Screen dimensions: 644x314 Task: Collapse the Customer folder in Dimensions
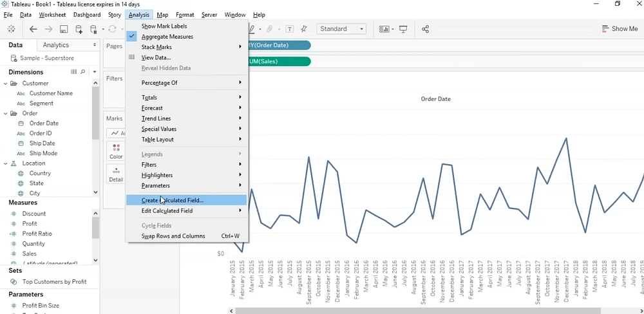pyautogui.click(x=6, y=83)
